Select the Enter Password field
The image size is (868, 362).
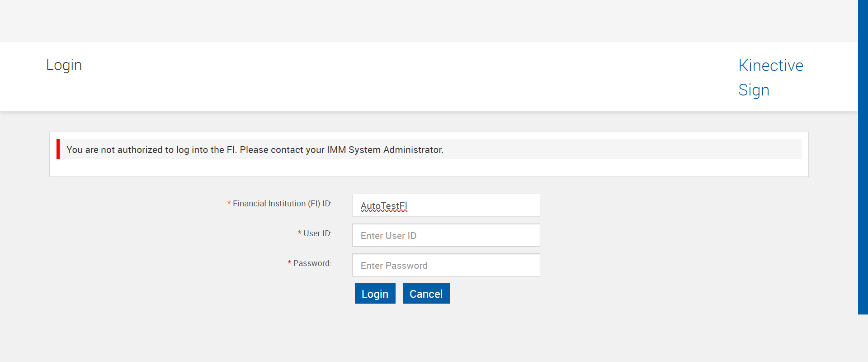446,265
